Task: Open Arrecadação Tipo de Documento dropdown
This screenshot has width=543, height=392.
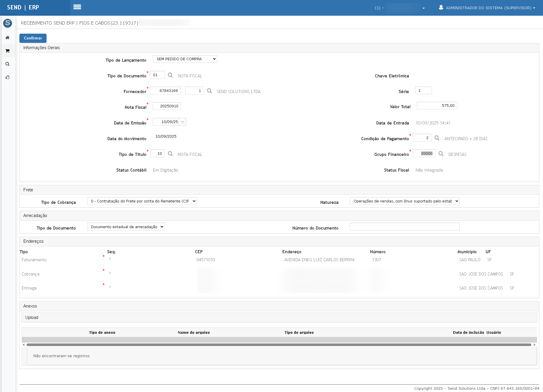Action: [126, 227]
